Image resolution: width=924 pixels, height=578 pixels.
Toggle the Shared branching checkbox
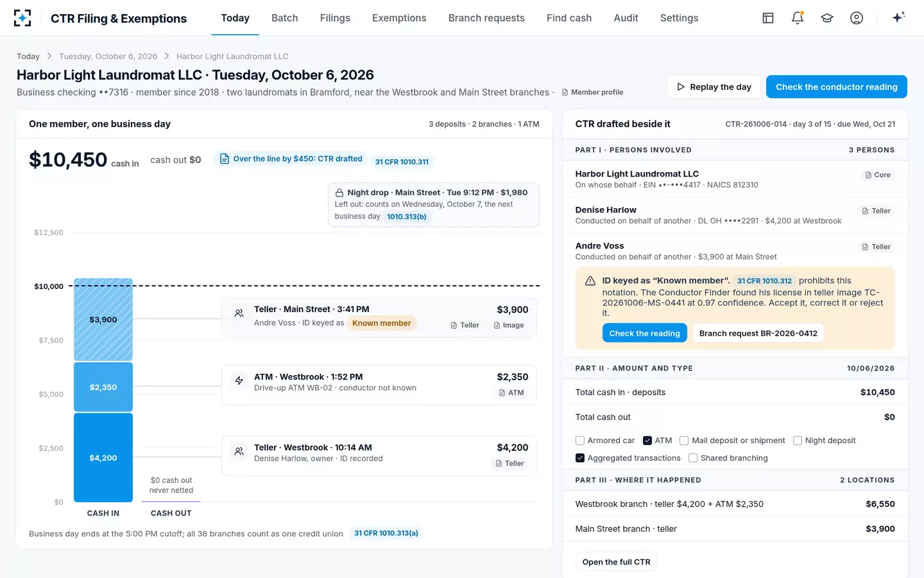tap(693, 458)
